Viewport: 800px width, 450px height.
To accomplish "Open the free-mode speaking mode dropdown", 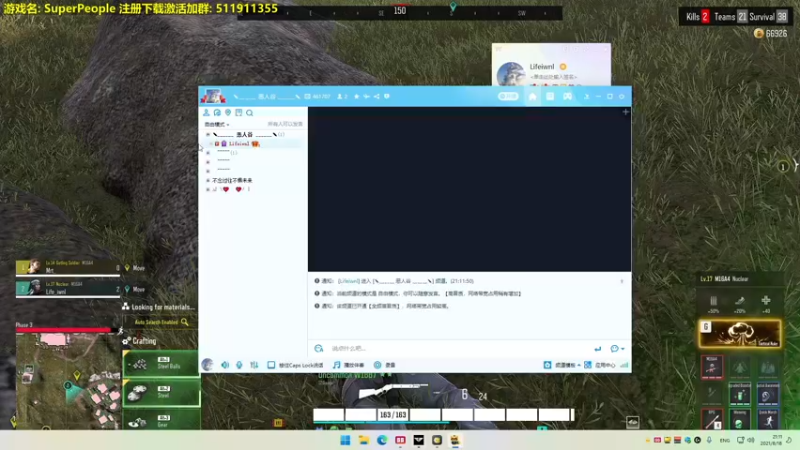I will [x=217, y=124].
